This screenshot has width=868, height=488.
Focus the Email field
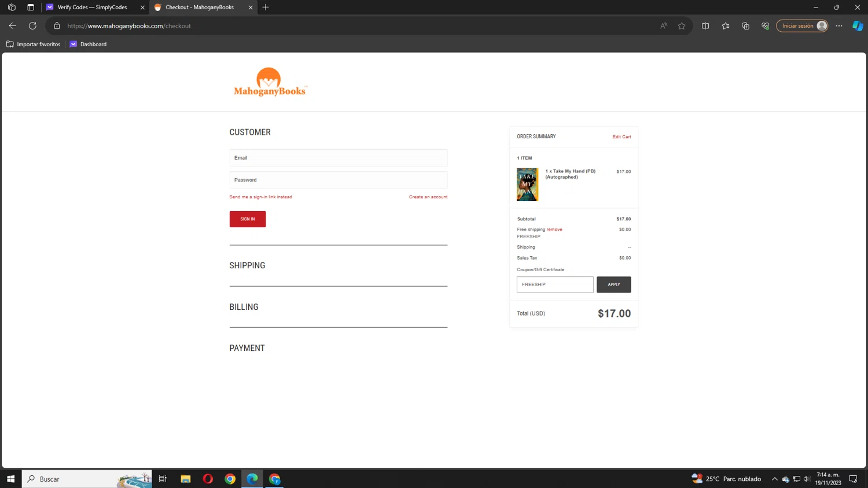pyautogui.click(x=338, y=158)
